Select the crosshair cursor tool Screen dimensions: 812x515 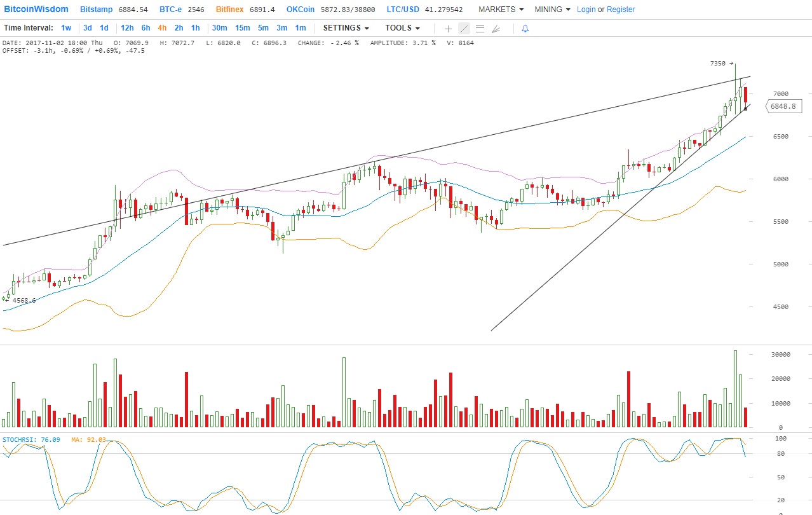pyautogui.click(x=448, y=29)
